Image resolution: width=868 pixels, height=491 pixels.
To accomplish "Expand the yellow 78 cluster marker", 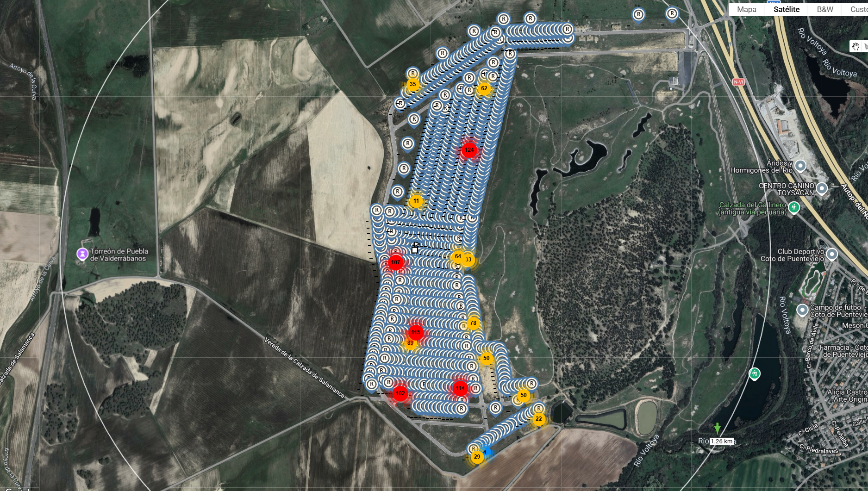I will point(473,323).
